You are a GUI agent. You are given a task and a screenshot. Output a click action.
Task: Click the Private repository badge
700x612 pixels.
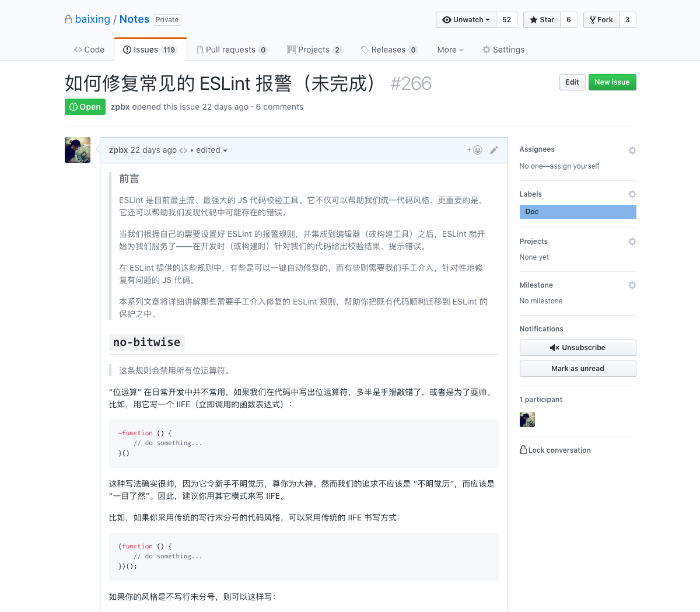[x=167, y=20]
